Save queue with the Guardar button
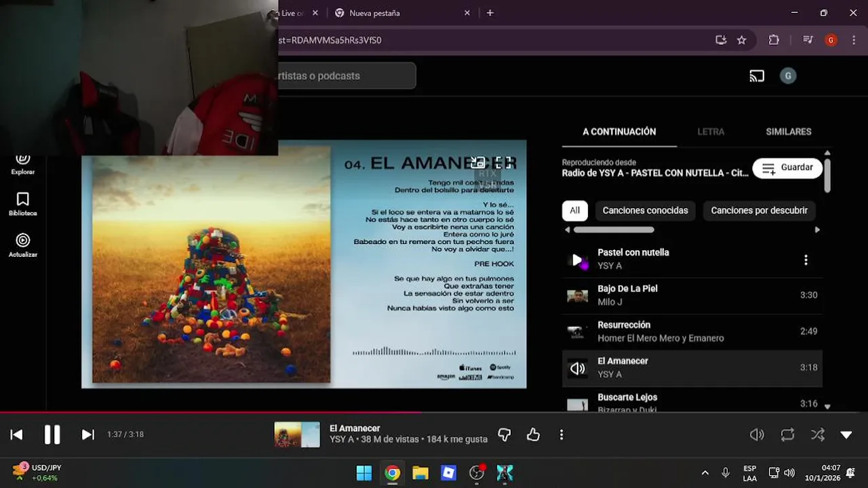 coord(787,167)
